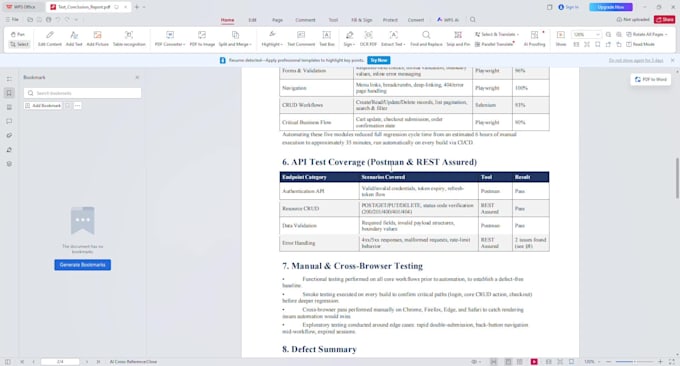Expand Rotate All Pages dropdown

(x=647, y=34)
